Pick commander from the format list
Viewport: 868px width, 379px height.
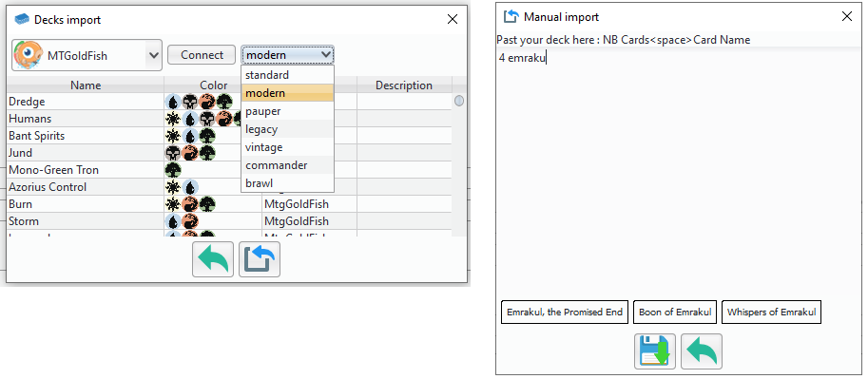pos(287,165)
